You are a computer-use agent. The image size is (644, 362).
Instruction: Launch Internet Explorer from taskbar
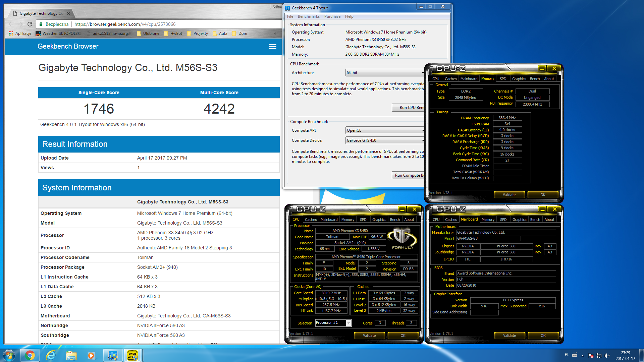[51, 355]
